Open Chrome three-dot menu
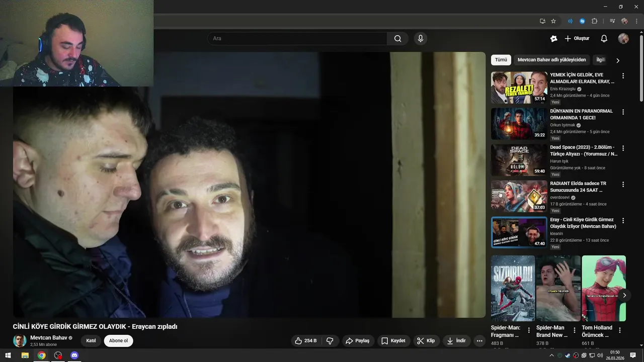The width and height of the screenshot is (644, 362). click(x=636, y=21)
